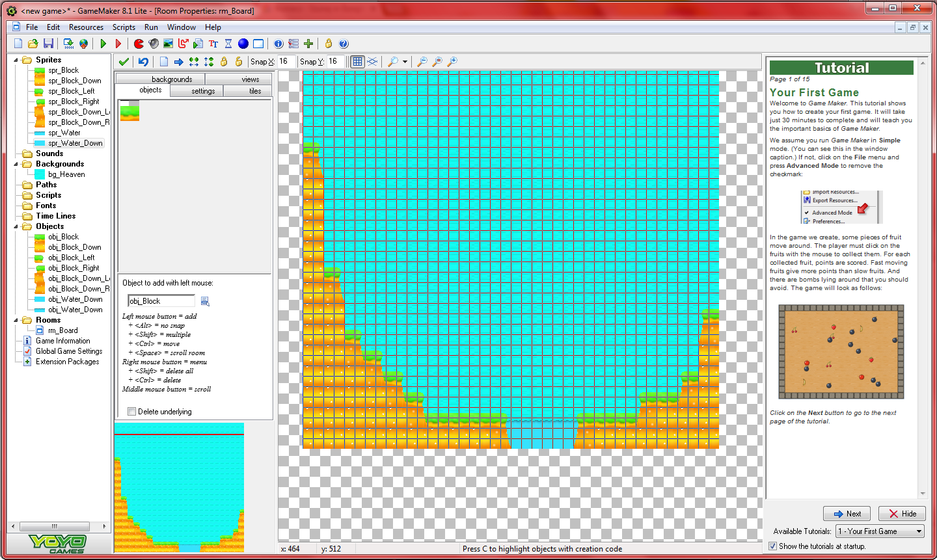Toggle the room grid display
The image size is (937, 560).
357,62
